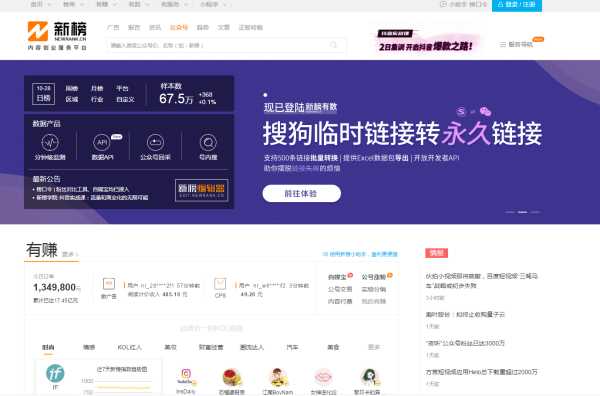Select the first carousel indicator dash
The height and width of the screenshot is (396, 600).
(509, 212)
